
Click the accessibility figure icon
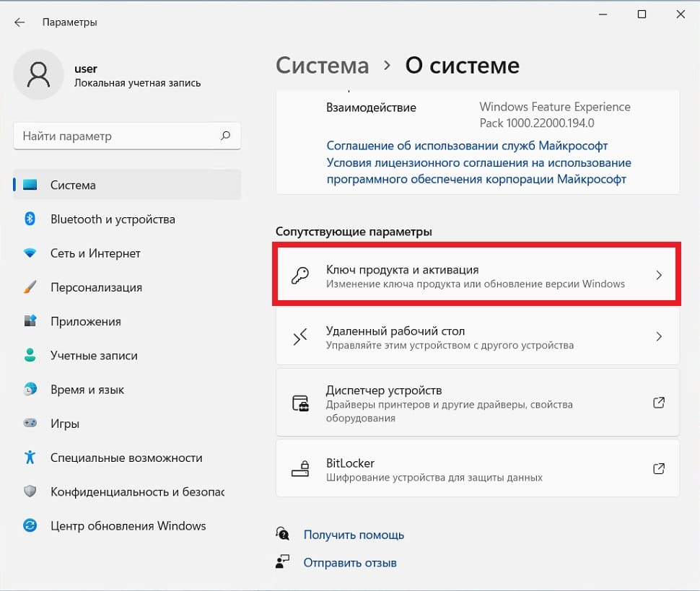(30, 457)
